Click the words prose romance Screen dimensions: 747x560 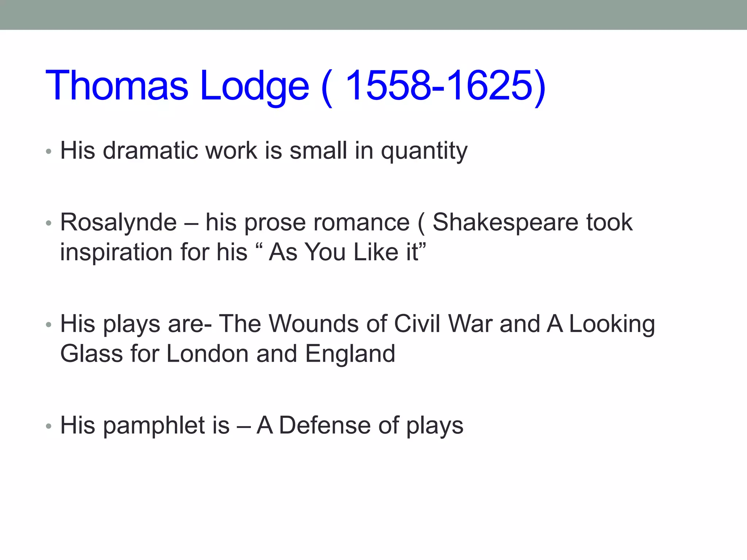[327, 224]
